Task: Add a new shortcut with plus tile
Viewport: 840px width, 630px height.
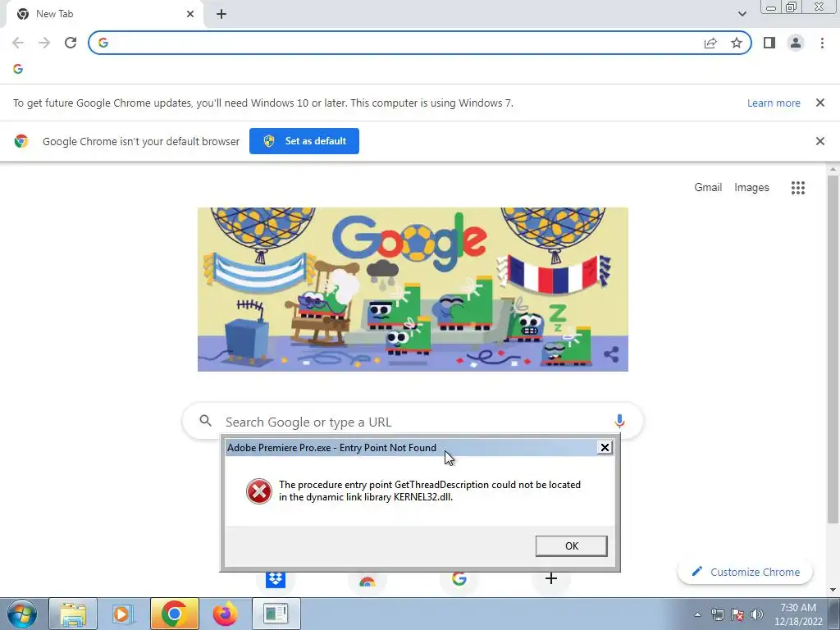Action: tap(550, 578)
